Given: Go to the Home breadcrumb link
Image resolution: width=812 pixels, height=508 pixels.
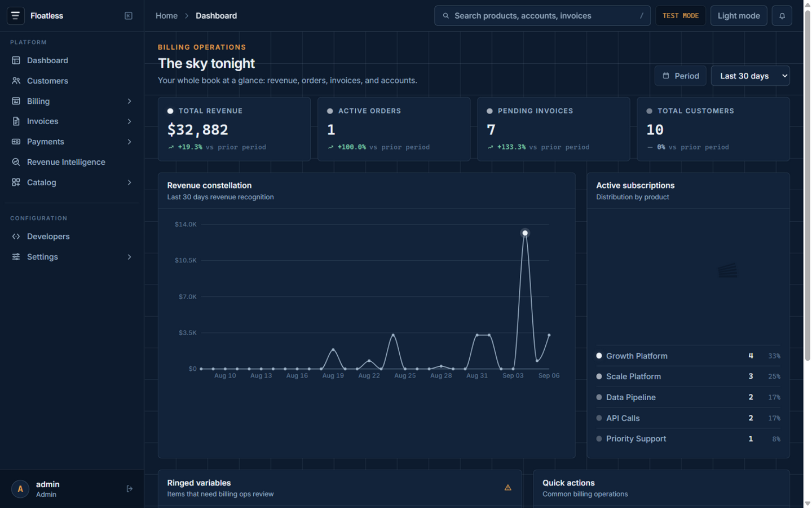Looking at the screenshot, I should tap(166, 16).
